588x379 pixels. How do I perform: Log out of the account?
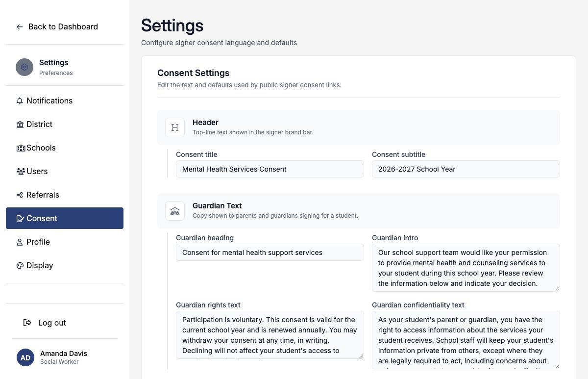click(x=65, y=323)
